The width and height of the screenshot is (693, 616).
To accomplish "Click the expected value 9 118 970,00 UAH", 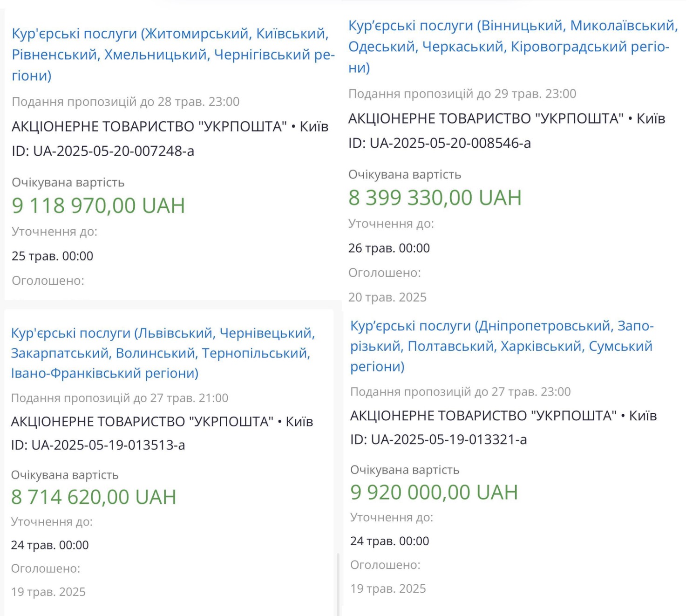I will point(98,205).
